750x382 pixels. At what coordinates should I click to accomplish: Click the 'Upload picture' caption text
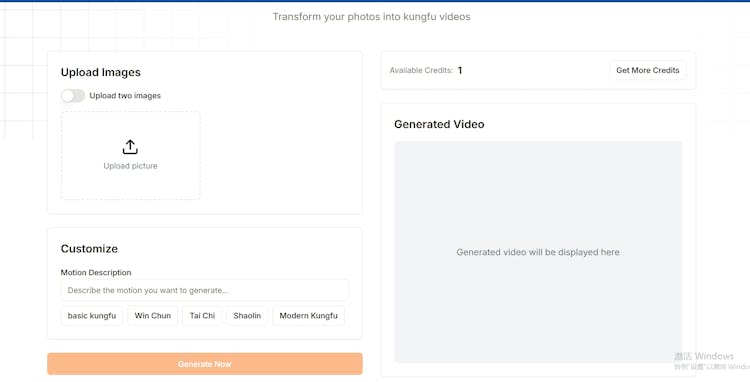(131, 166)
